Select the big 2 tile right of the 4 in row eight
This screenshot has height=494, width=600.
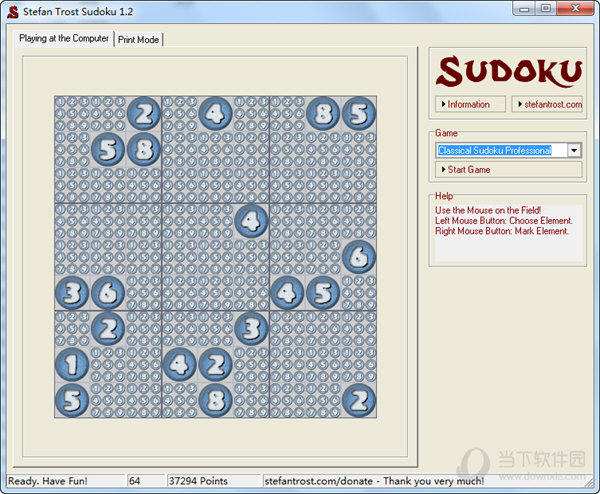coord(215,365)
